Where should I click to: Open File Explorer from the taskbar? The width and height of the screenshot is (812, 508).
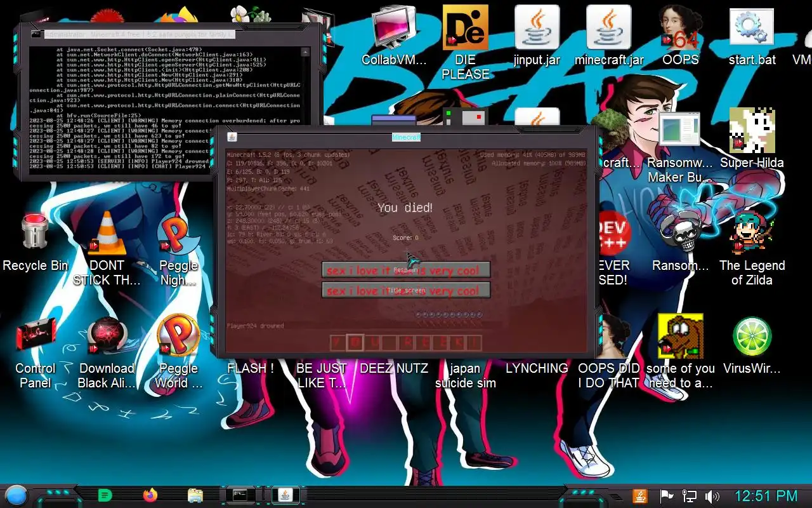click(x=195, y=495)
